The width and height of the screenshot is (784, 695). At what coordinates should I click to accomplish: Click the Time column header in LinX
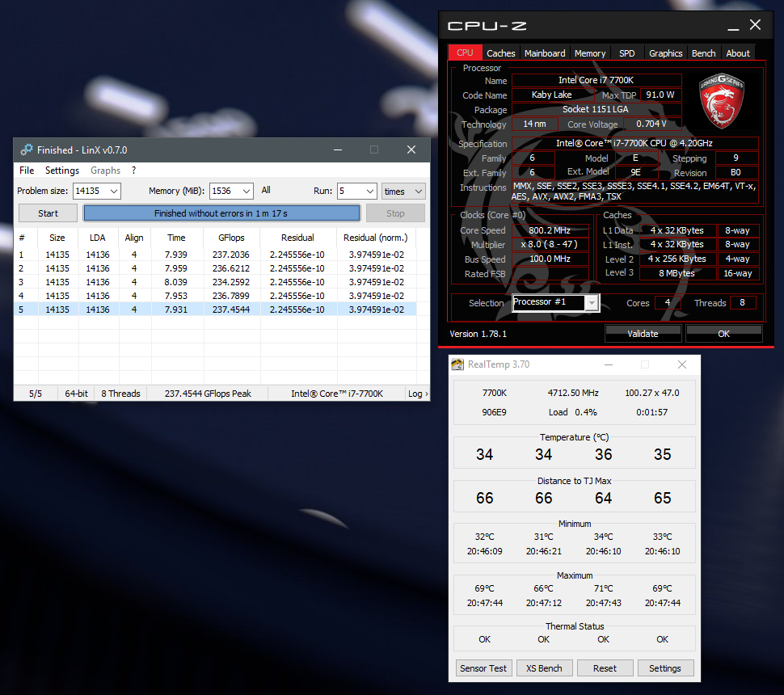[176, 238]
